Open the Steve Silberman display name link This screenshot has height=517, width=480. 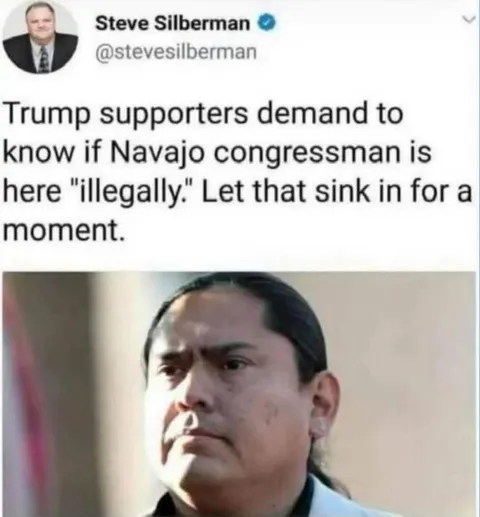pyautogui.click(x=173, y=23)
